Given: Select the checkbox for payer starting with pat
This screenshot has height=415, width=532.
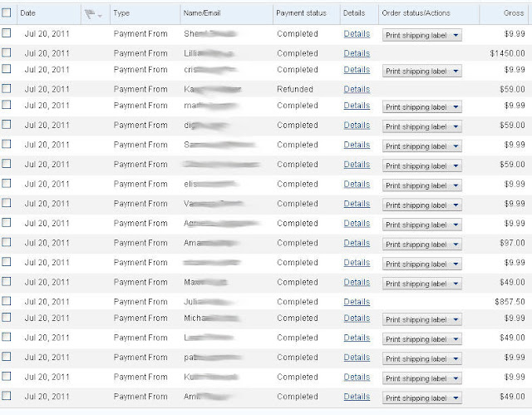Looking at the screenshot, I should [x=6, y=357].
